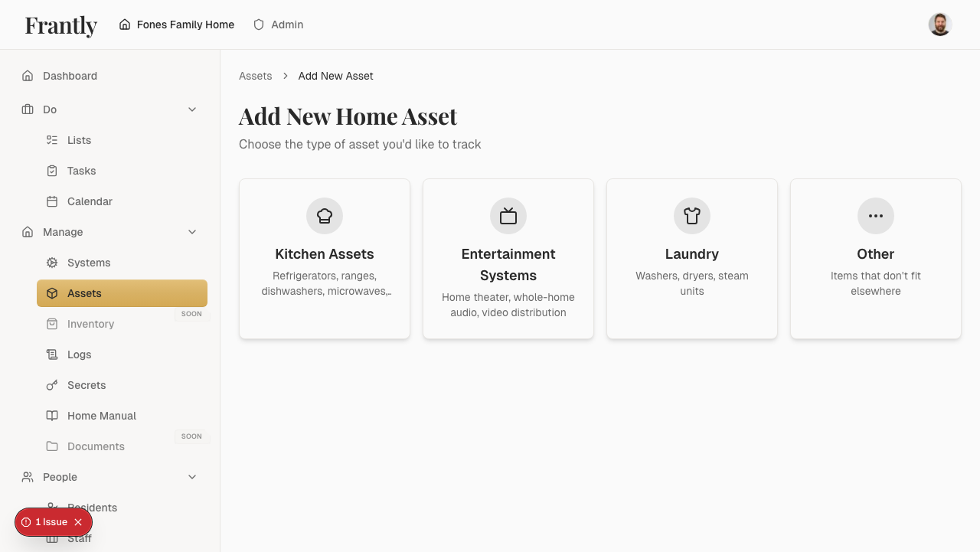Click the SOON badge next to Inventory
The height and width of the screenshot is (552, 980).
tap(191, 314)
